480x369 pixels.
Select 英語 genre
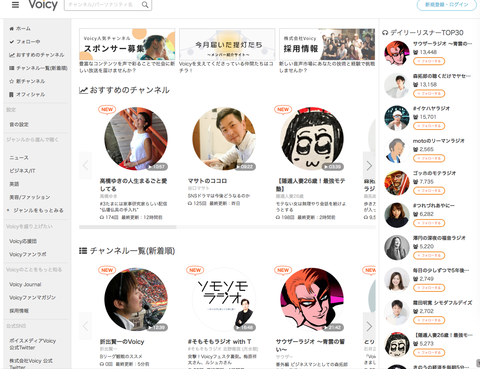coord(14,184)
